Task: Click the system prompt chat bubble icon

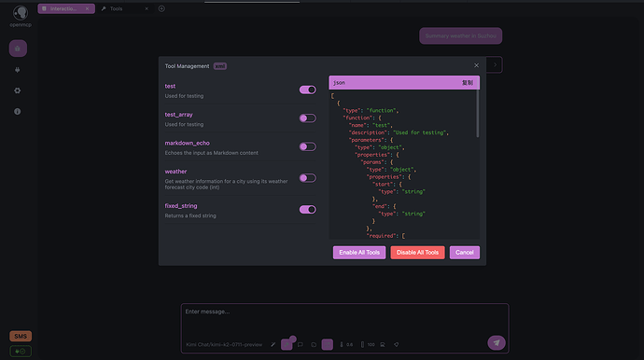Action: [301, 344]
